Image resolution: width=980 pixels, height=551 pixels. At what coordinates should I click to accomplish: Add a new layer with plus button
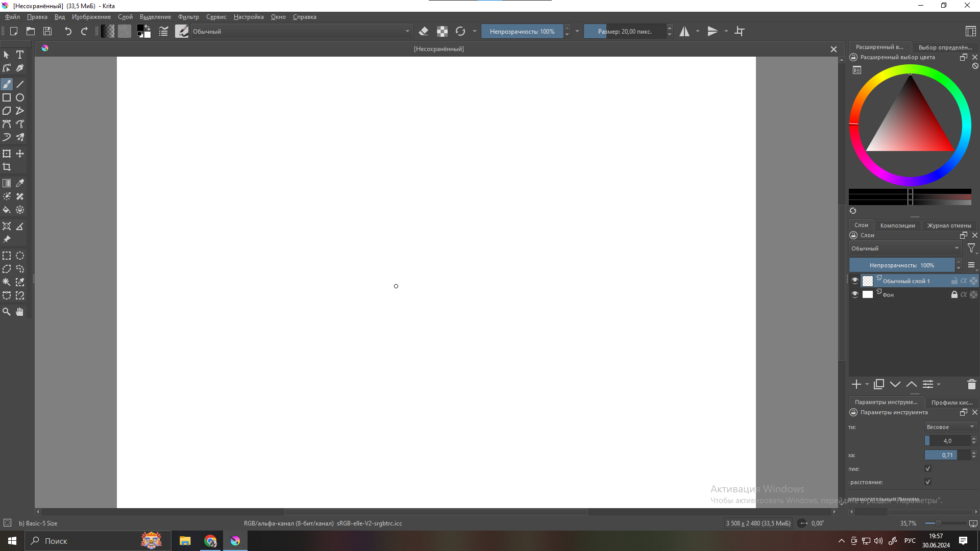(x=856, y=385)
